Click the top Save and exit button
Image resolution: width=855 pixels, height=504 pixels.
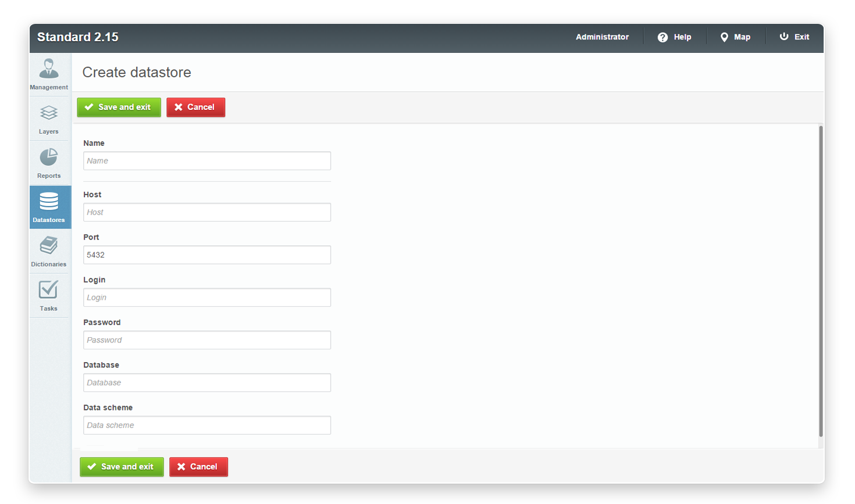(x=118, y=107)
